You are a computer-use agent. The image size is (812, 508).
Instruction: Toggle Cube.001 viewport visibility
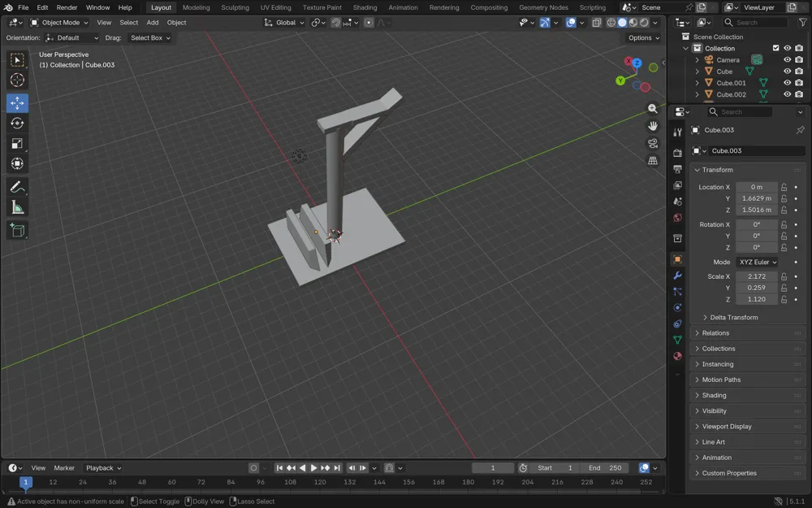tap(787, 82)
